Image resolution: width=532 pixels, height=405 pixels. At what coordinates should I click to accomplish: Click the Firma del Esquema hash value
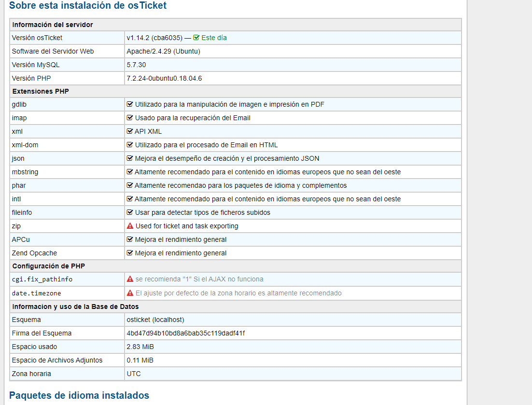tap(185, 333)
